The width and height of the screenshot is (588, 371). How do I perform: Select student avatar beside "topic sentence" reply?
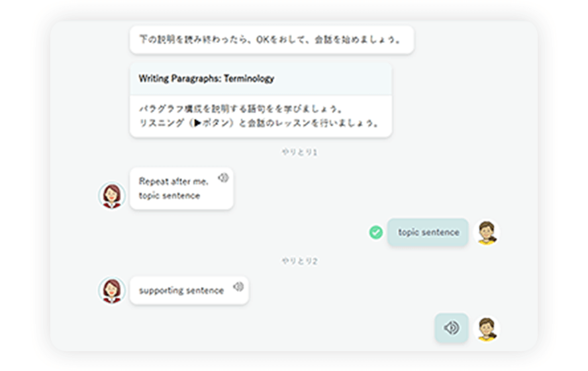click(487, 233)
